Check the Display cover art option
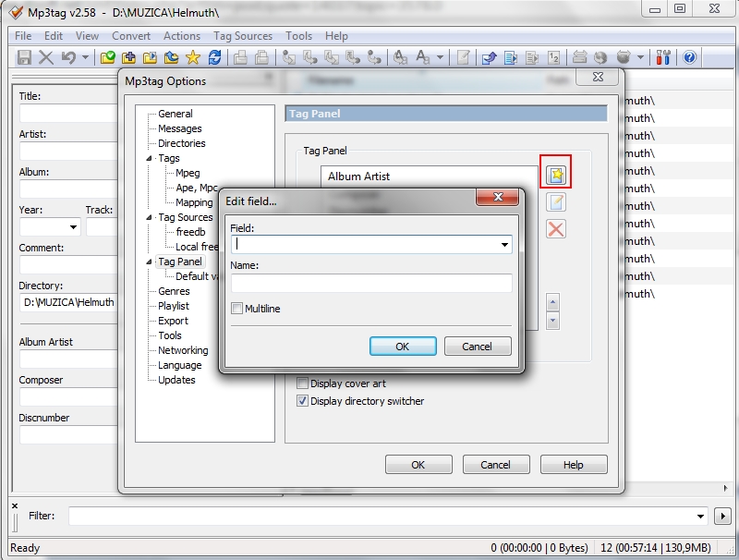The image size is (739, 560). pos(302,383)
